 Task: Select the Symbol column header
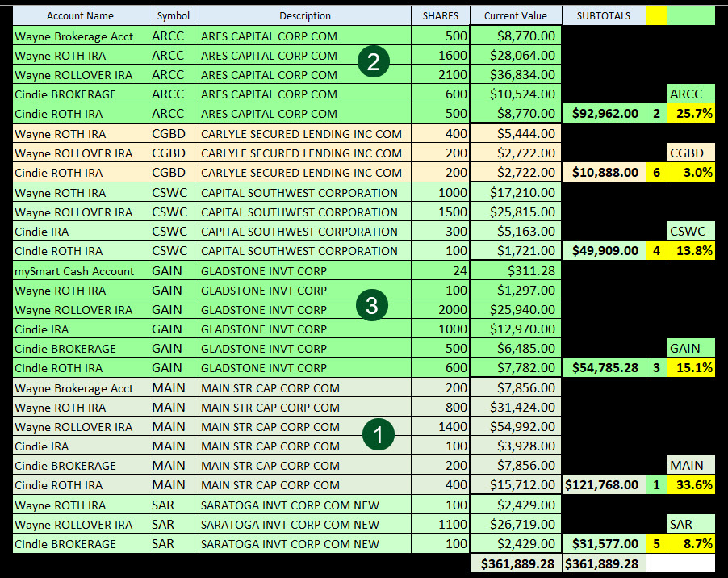point(174,15)
